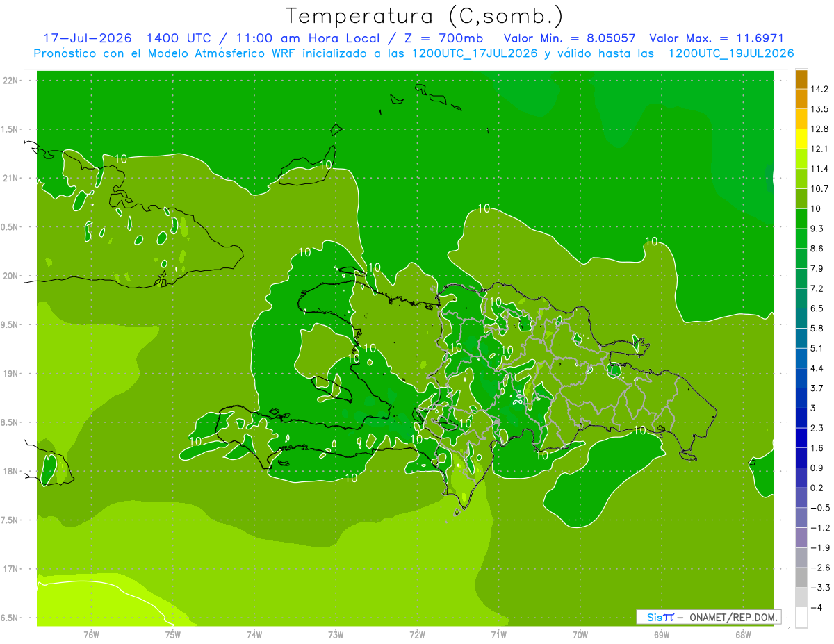Click colour bar label "-1.2"
This screenshot has width=834, height=644.
point(820,527)
